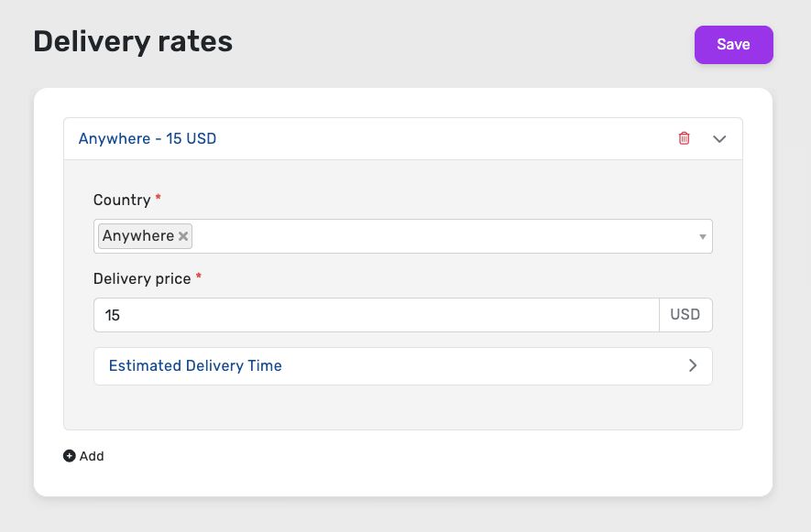The image size is (811, 532).
Task: Click the Anywhere - 15 USD title link
Action: (x=148, y=138)
